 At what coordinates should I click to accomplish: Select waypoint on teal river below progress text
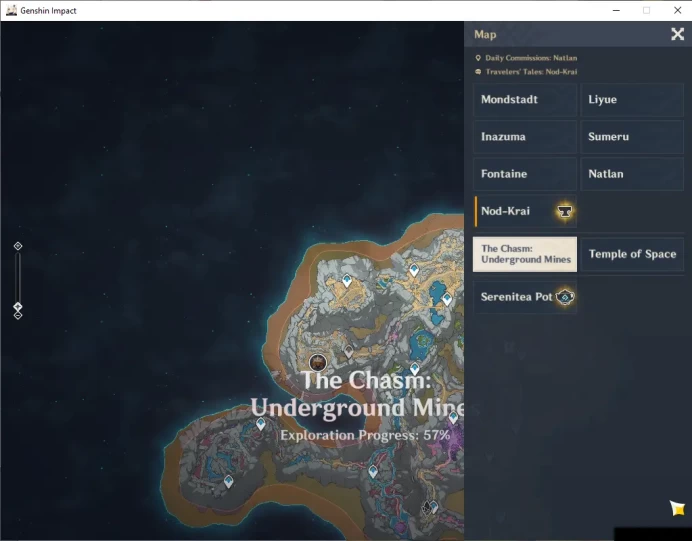coord(373,471)
